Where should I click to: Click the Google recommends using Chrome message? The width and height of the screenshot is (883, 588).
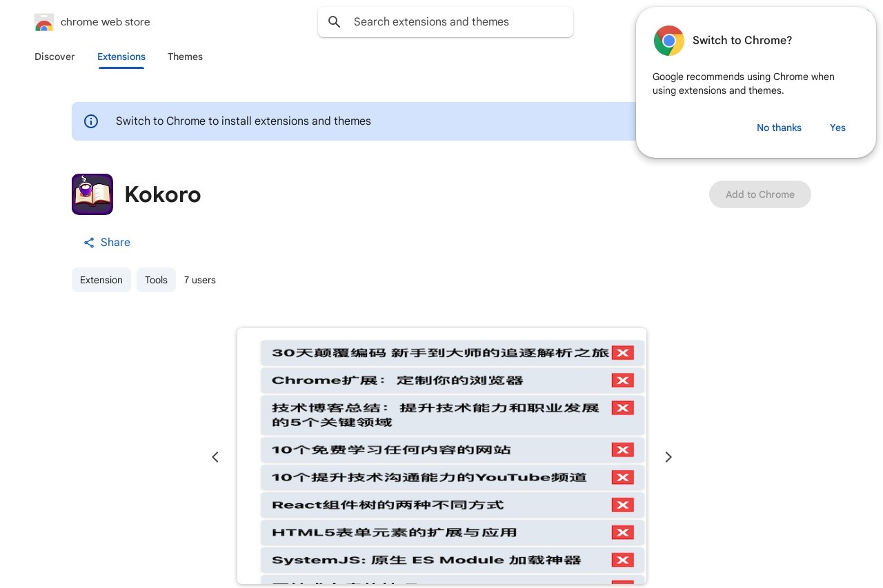coord(744,83)
